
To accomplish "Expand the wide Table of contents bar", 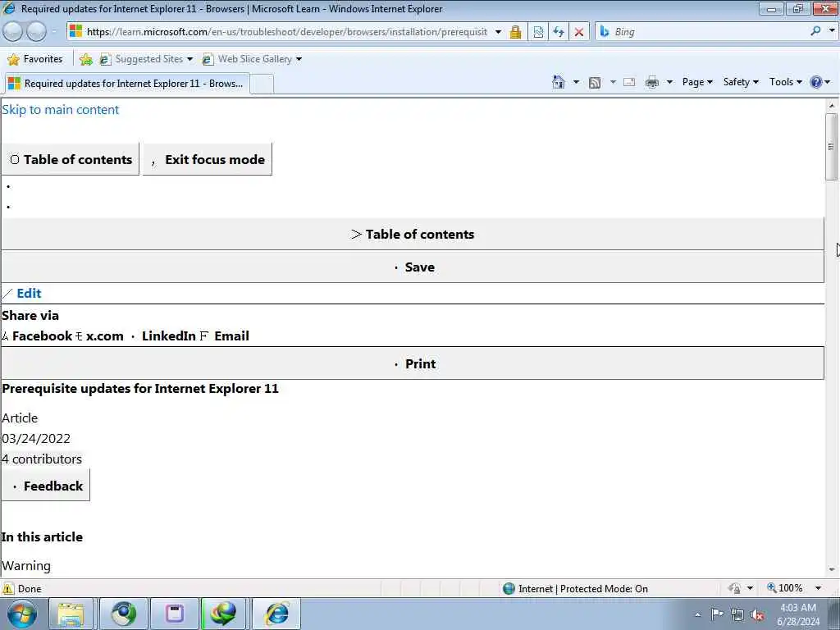I will pyautogui.click(x=413, y=234).
